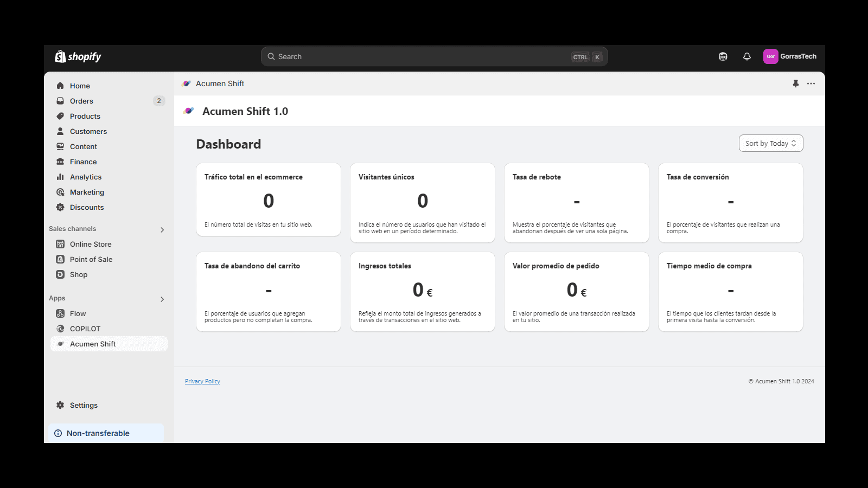
Task: Open the Sidekick assistant icon beside the bell
Action: point(723,56)
